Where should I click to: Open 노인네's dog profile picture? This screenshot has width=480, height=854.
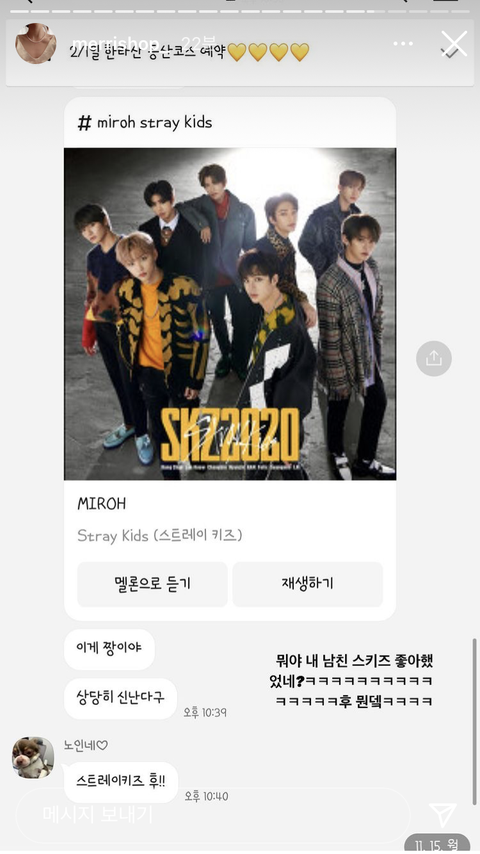pyautogui.click(x=33, y=758)
